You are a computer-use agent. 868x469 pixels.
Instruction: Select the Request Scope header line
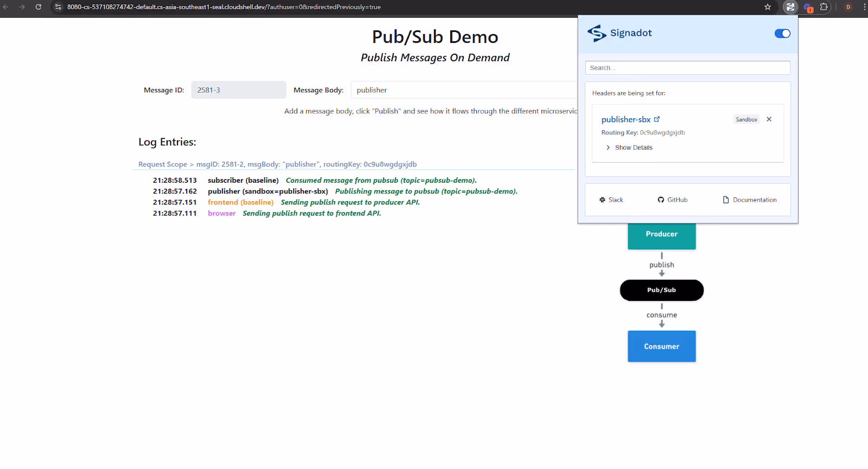point(278,164)
